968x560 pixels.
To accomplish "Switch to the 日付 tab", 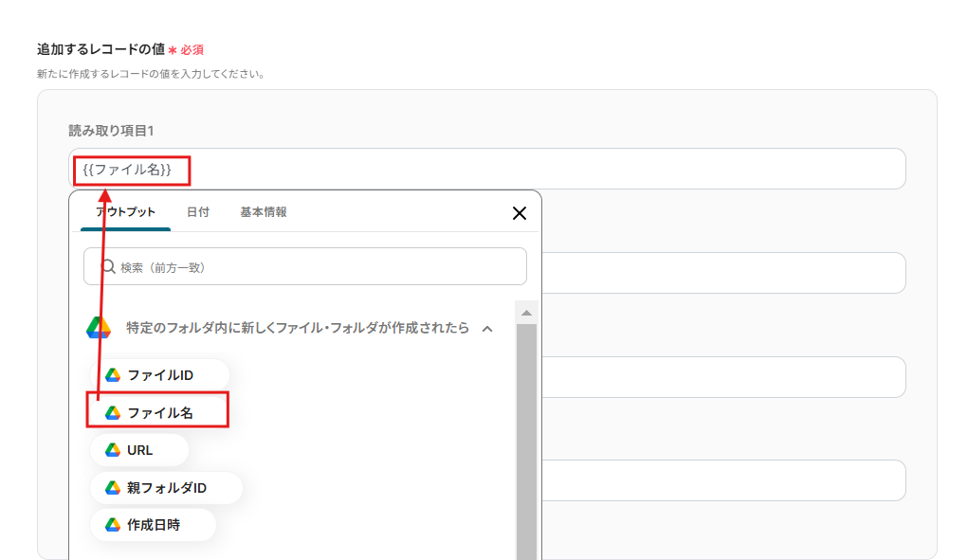I will click(198, 212).
